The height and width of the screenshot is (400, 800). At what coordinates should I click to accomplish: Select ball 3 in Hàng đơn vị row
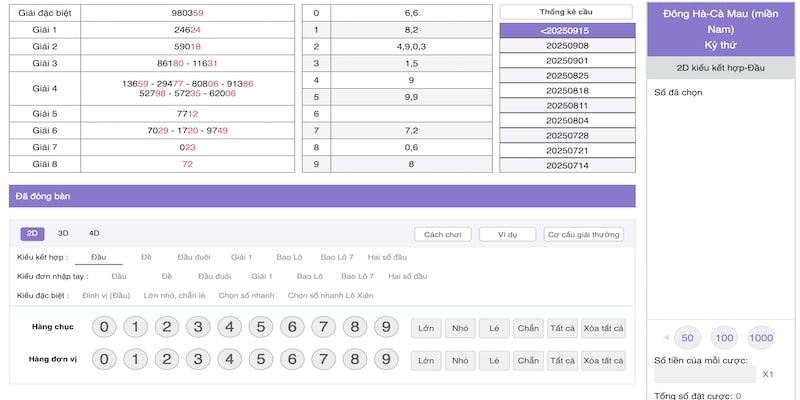tap(198, 359)
